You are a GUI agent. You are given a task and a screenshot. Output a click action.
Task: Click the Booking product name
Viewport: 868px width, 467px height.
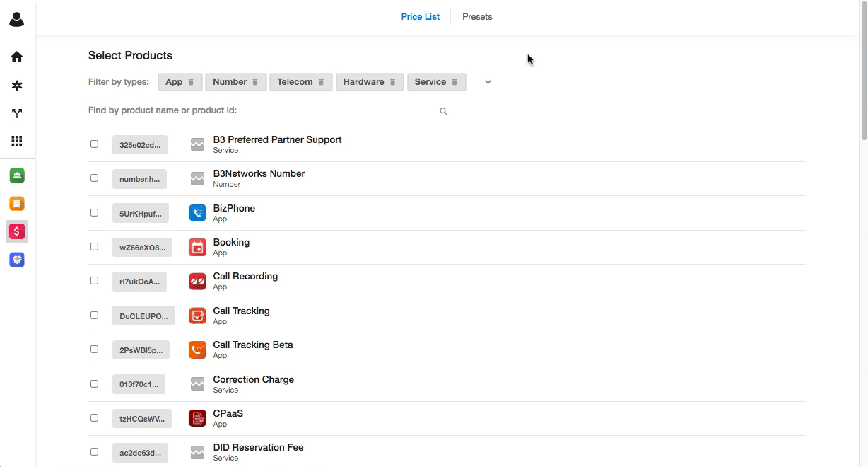(231, 242)
